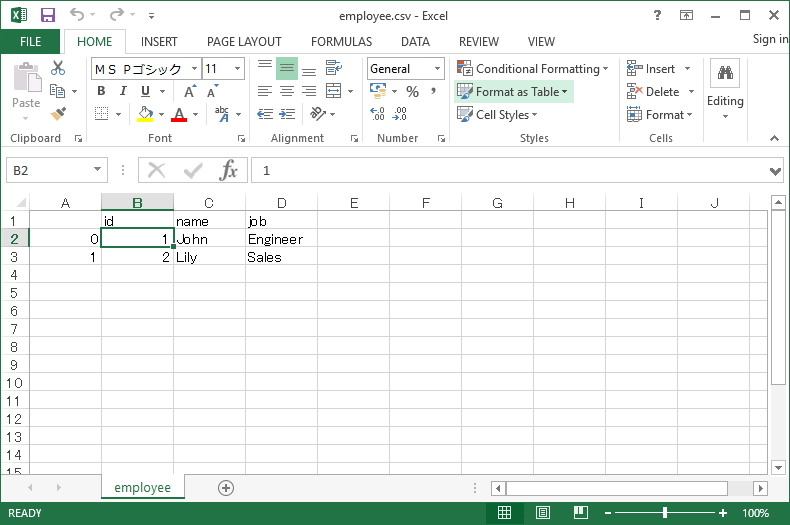Add a new sheet with plus icon
Viewport: 790px width, 525px height.
click(x=226, y=488)
